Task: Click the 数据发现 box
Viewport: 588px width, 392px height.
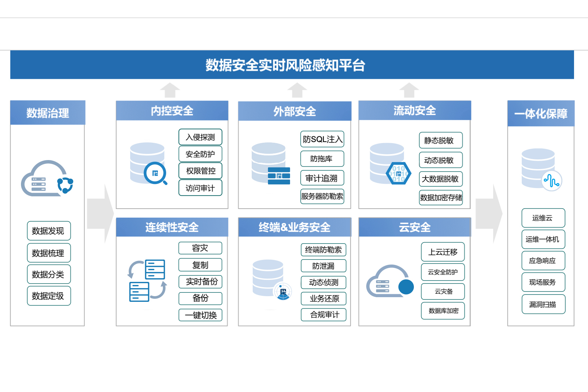Action: (x=49, y=231)
